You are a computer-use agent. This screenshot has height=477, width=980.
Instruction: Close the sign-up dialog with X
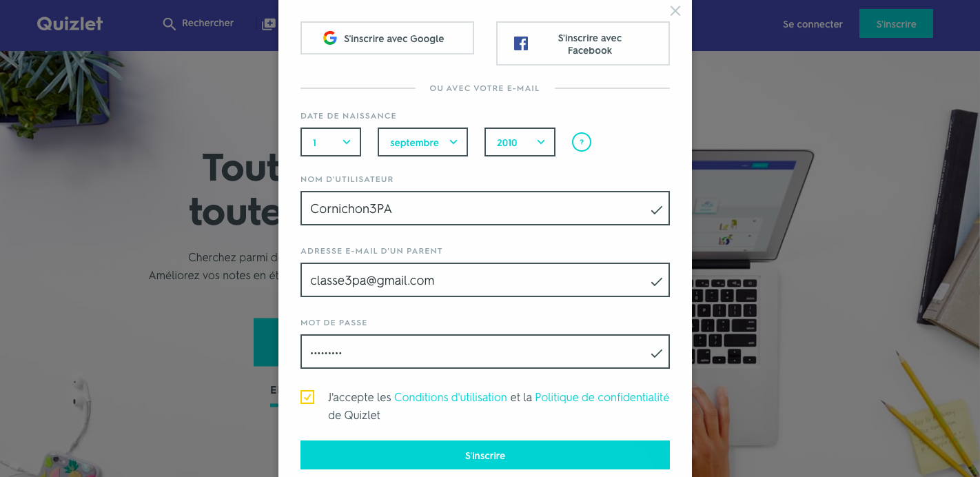[x=675, y=11]
